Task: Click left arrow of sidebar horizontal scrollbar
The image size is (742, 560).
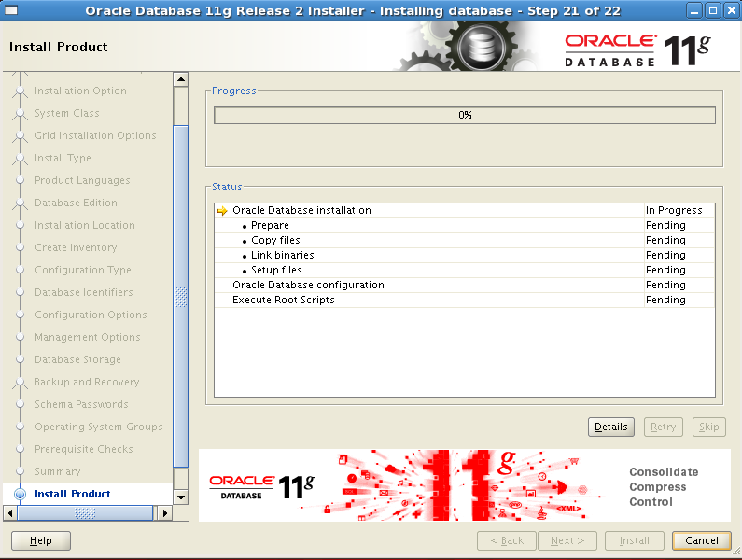Action: click(x=10, y=512)
